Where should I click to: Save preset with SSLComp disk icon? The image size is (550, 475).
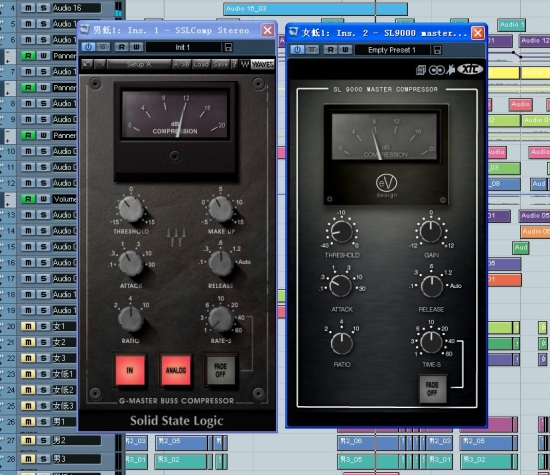point(228,47)
